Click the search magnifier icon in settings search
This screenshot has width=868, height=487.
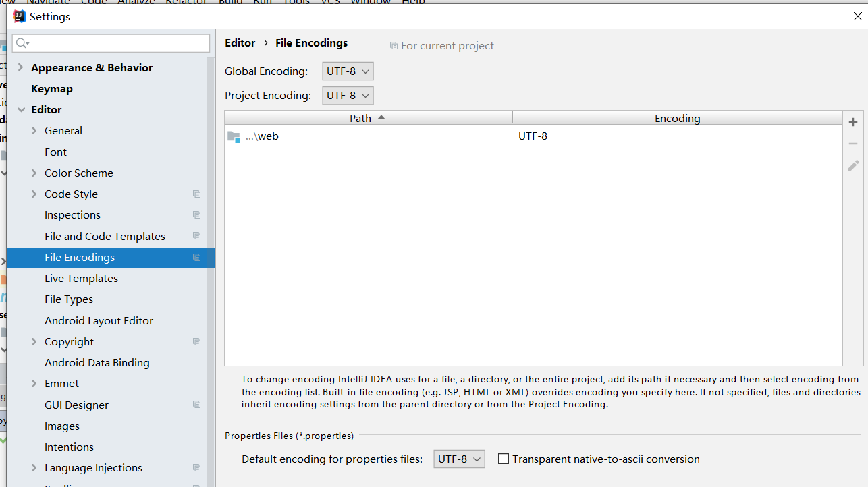(x=22, y=43)
